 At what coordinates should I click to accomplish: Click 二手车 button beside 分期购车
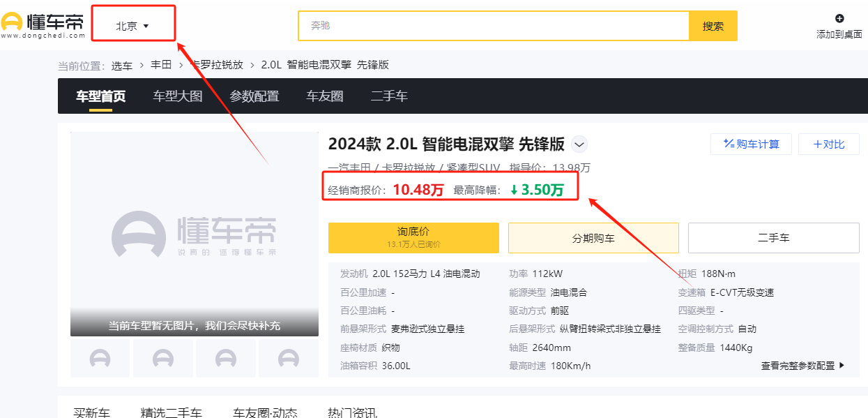pyautogui.click(x=774, y=237)
